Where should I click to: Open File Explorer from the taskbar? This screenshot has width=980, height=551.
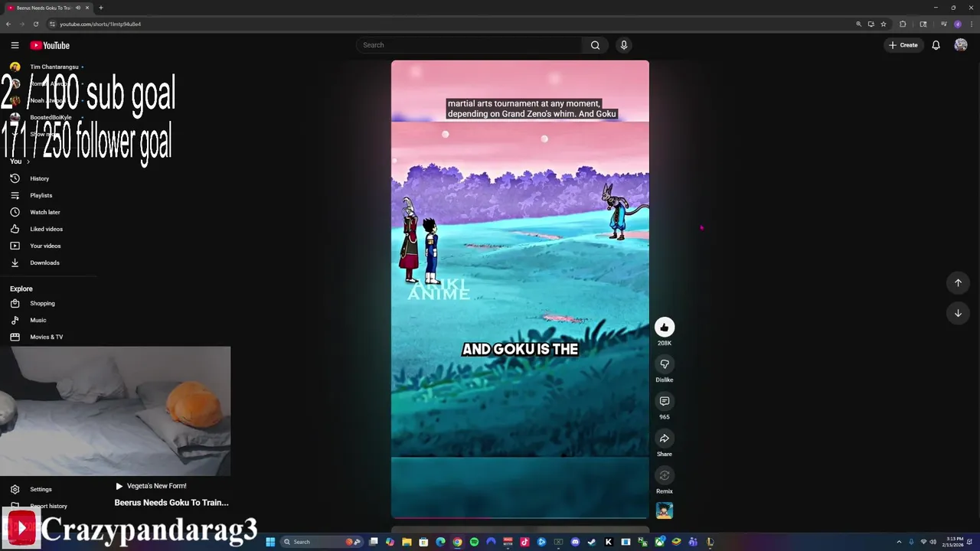pos(407,542)
